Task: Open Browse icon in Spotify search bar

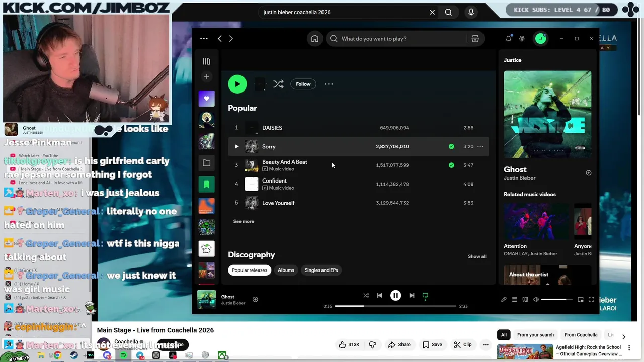Action: [475, 39]
